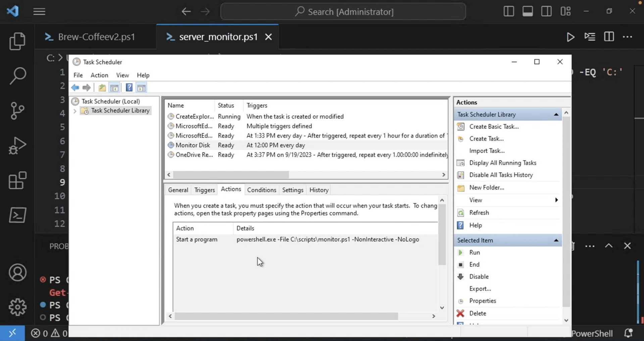Close the server_monitor.ps1 tab
This screenshot has width=644, height=341.
coord(268,37)
